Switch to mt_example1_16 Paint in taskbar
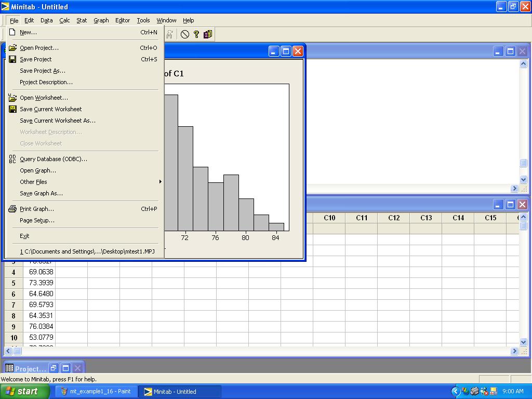This screenshot has height=399, width=532. (96, 391)
